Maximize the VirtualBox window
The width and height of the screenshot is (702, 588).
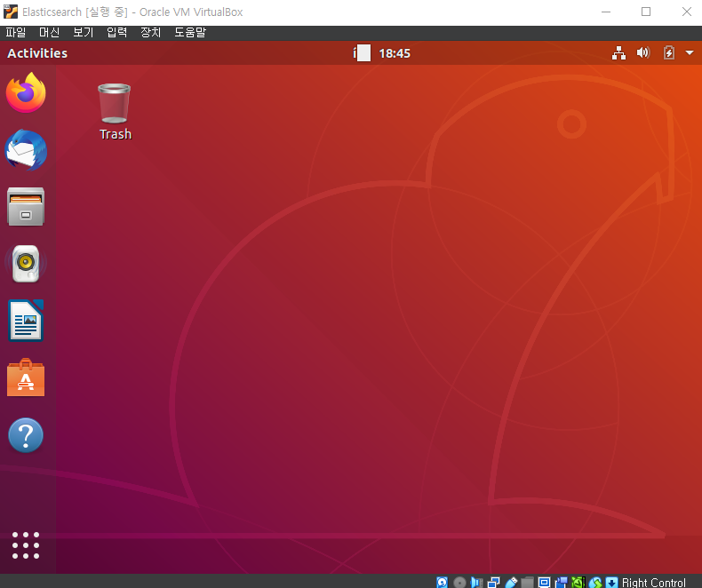tap(646, 12)
